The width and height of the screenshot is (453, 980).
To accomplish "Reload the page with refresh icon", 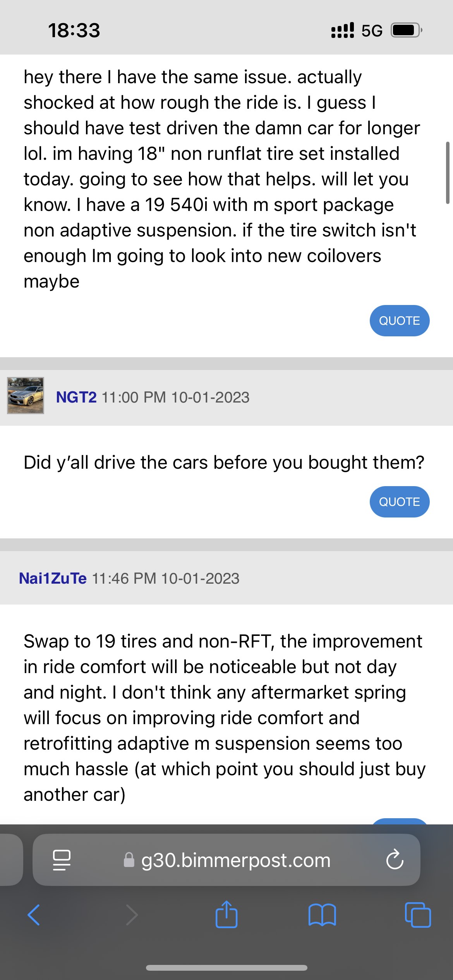I will pos(395,860).
